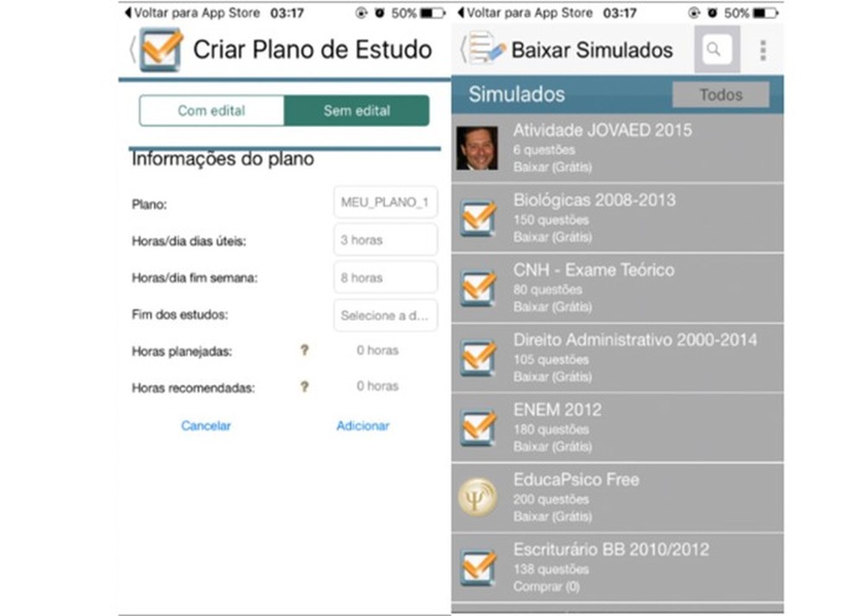Click the MEU_PLANO_1 plan name field
The image size is (863, 616).
(x=385, y=202)
